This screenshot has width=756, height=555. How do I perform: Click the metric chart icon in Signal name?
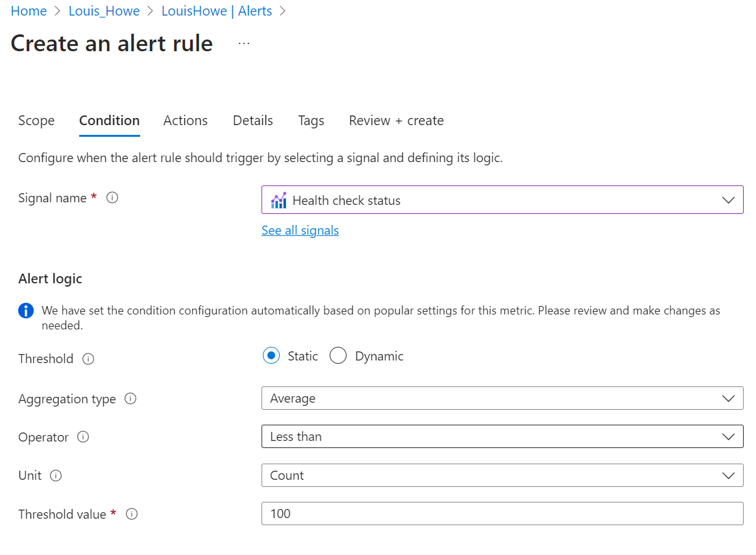click(278, 200)
